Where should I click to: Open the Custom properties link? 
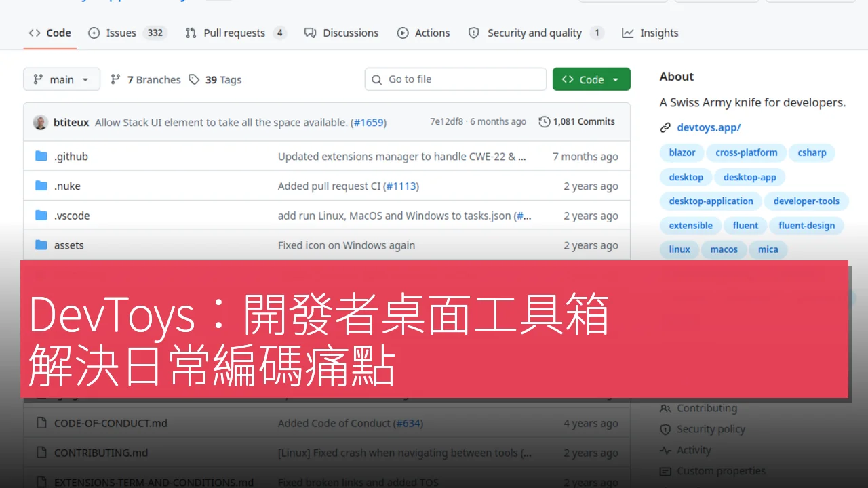713,471
